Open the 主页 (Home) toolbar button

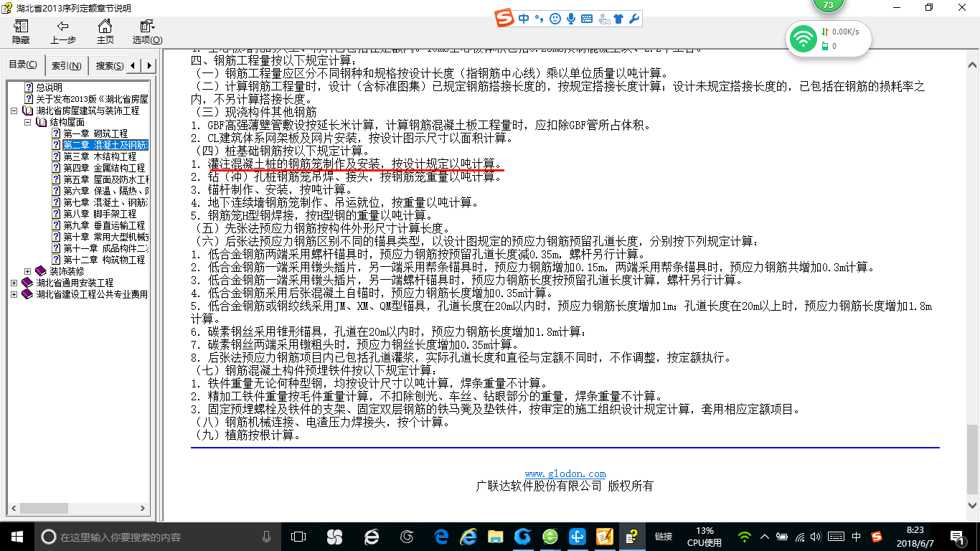(105, 32)
